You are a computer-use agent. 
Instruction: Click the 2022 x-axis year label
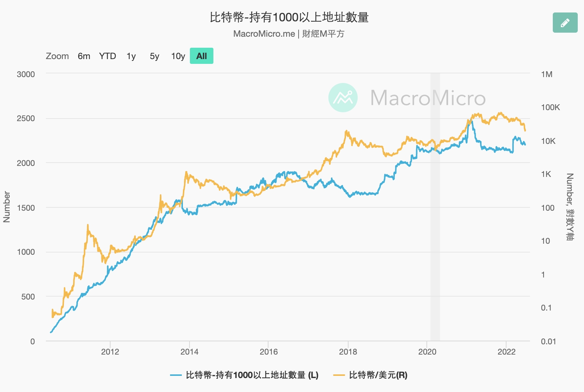pos(507,352)
